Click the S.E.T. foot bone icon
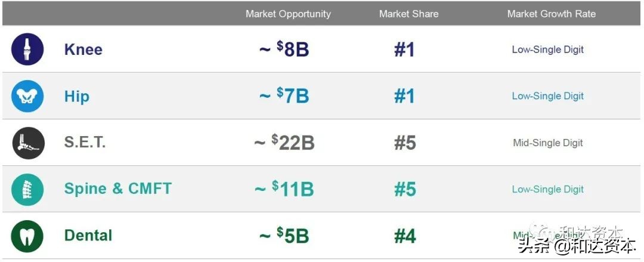The height and width of the screenshot is (262, 644). click(27, 143)
